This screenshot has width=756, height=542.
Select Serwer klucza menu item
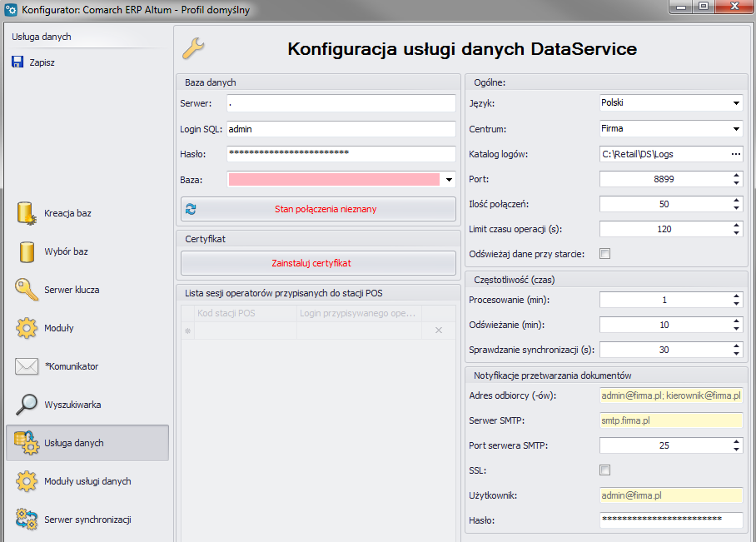coord(72,290)
